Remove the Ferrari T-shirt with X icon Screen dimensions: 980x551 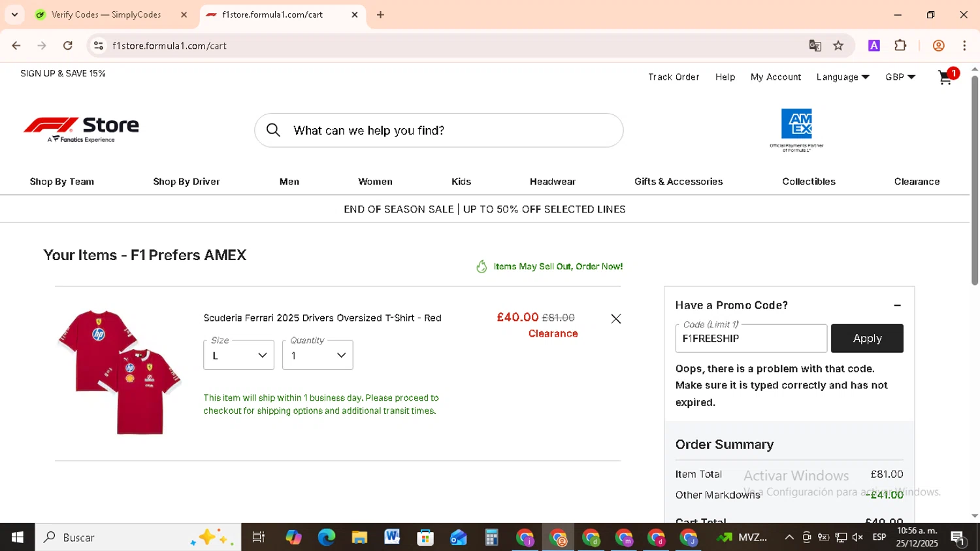click(x=615, y=319)
